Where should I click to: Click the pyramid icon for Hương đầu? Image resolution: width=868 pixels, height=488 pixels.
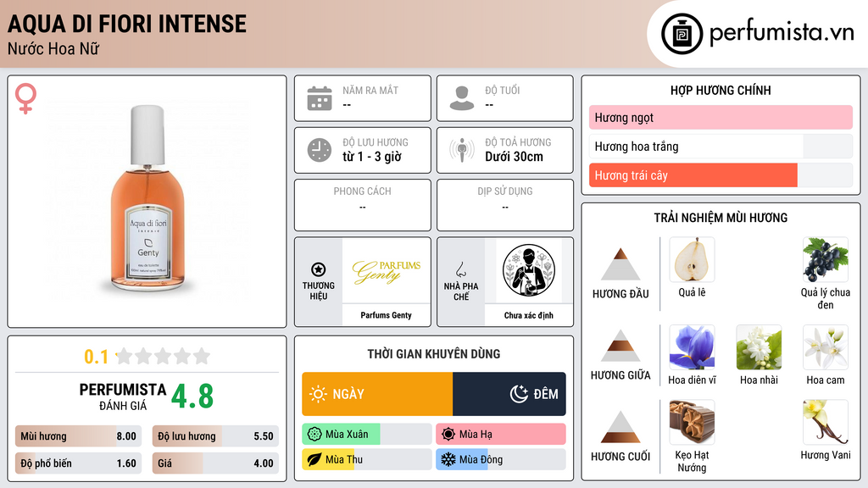click(x=620, y=264)
